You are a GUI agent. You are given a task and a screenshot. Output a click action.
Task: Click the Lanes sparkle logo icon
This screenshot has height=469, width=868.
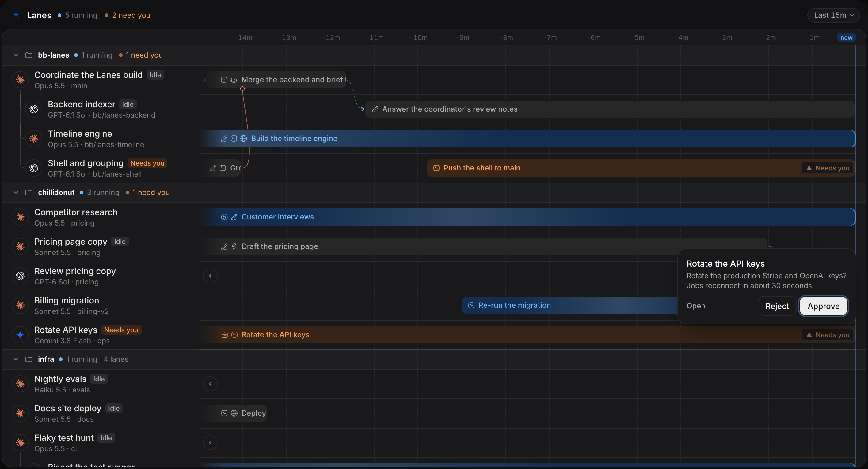click(16, 15)
